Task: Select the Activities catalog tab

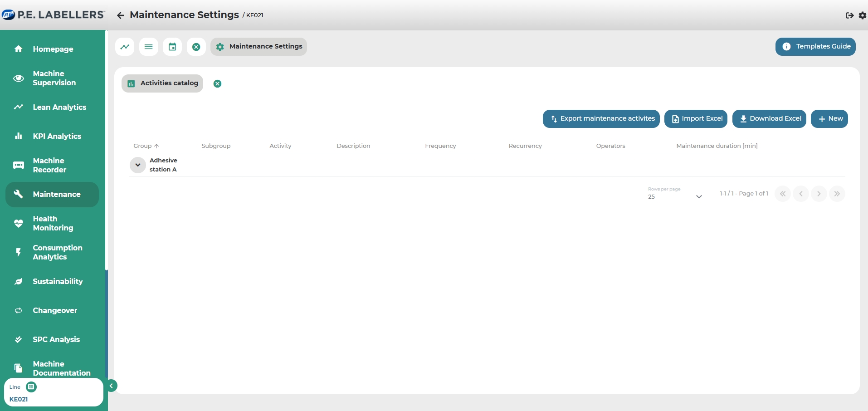Action: pyautogui.click(x=162, y=83)
